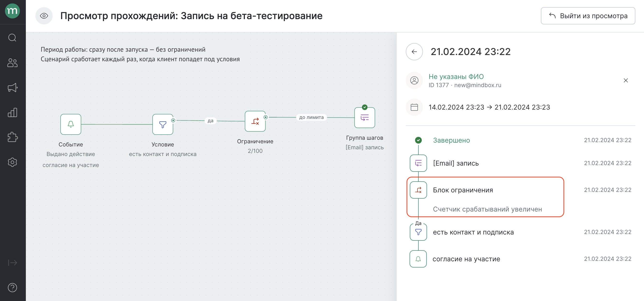644x301 pixels.
Task: Open the customers section icon
Action: (12, 63)
